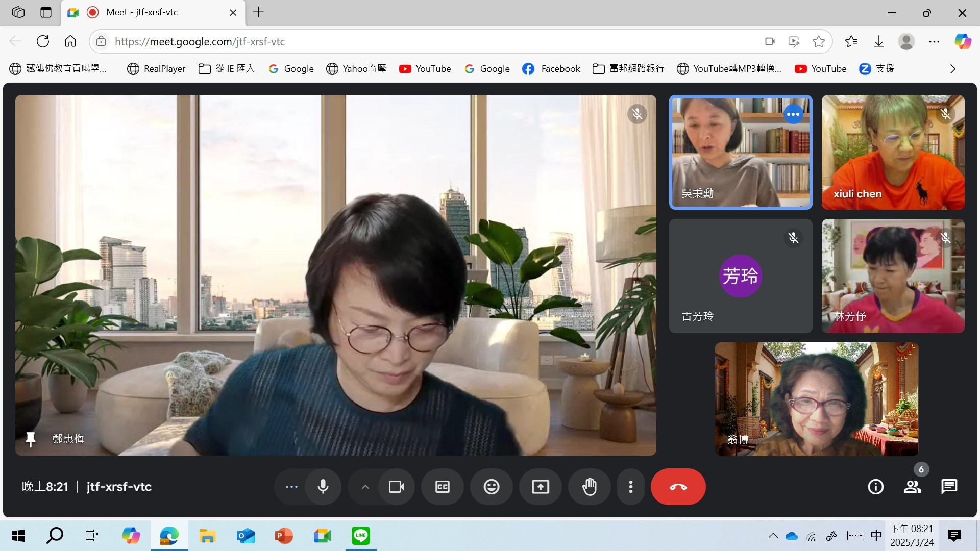Open the meeting details info icon

coord(876,487)
